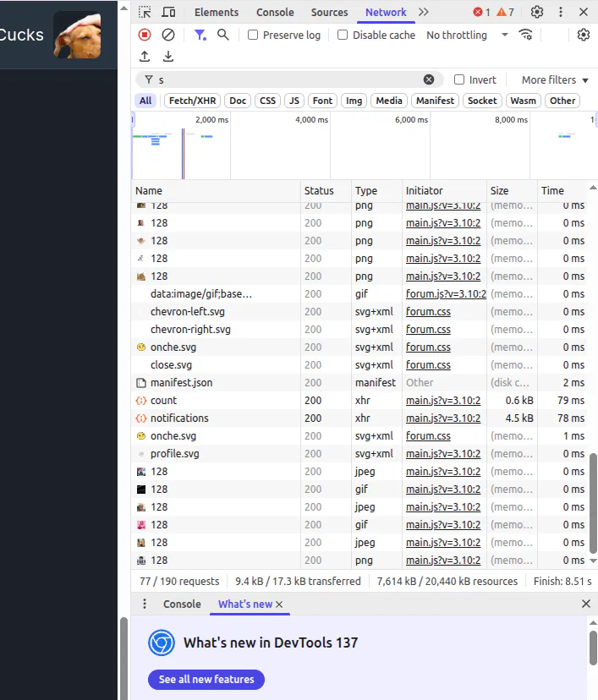Screen dimensions: 598x700
Task: Clear the network log
Action: pos(168,35)
